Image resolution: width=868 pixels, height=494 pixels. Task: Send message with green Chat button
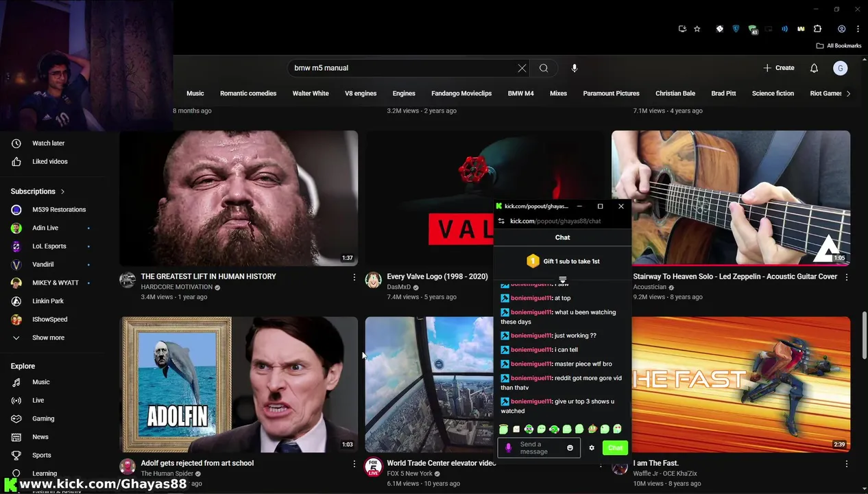click(x=615, y=448)
